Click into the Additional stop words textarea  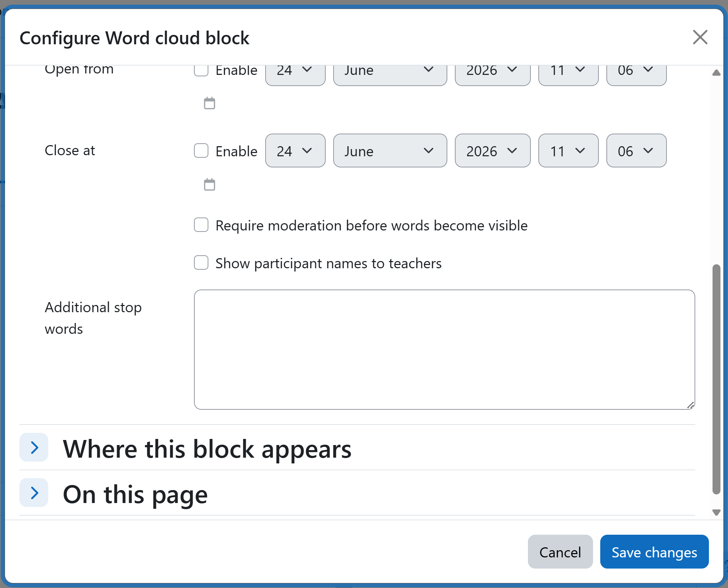click(444, 349)
